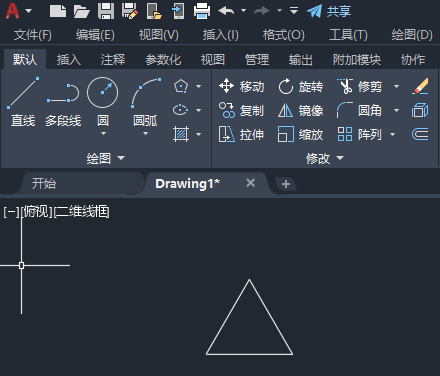
Task: Click the eraser delete icon
Action: tap(420, 86)
